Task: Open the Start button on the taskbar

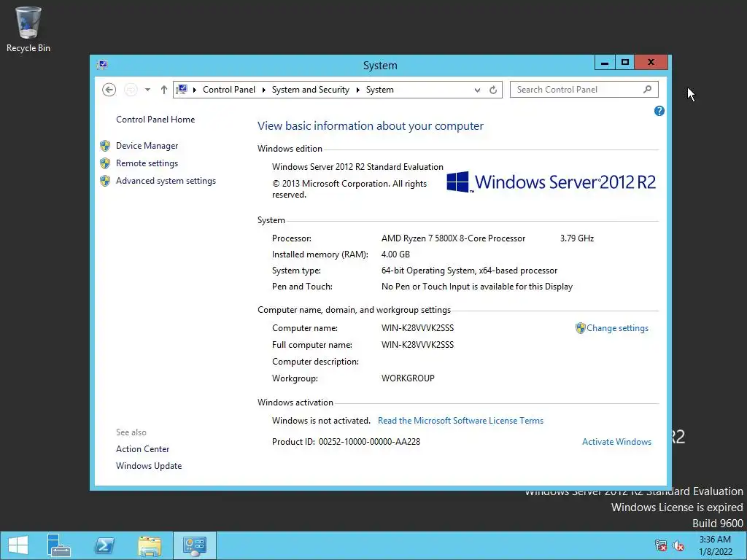Action: pyautogui.click(x=18, y=545)
